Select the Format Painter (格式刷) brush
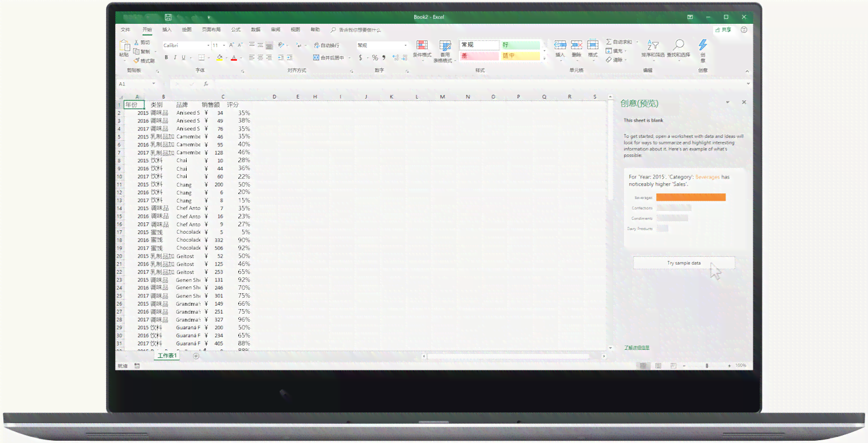The height and width of the screenshot is (443, 868). tap(144, 61)
